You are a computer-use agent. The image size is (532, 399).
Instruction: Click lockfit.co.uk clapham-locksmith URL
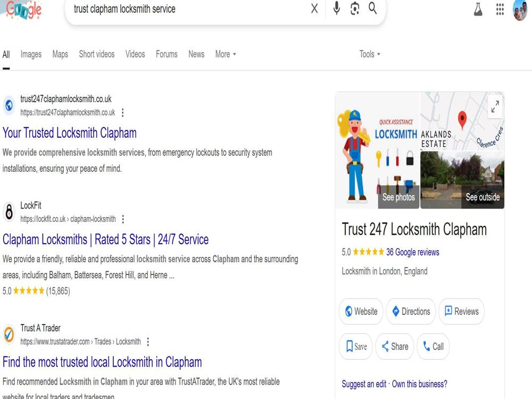[x=68, y=219]
